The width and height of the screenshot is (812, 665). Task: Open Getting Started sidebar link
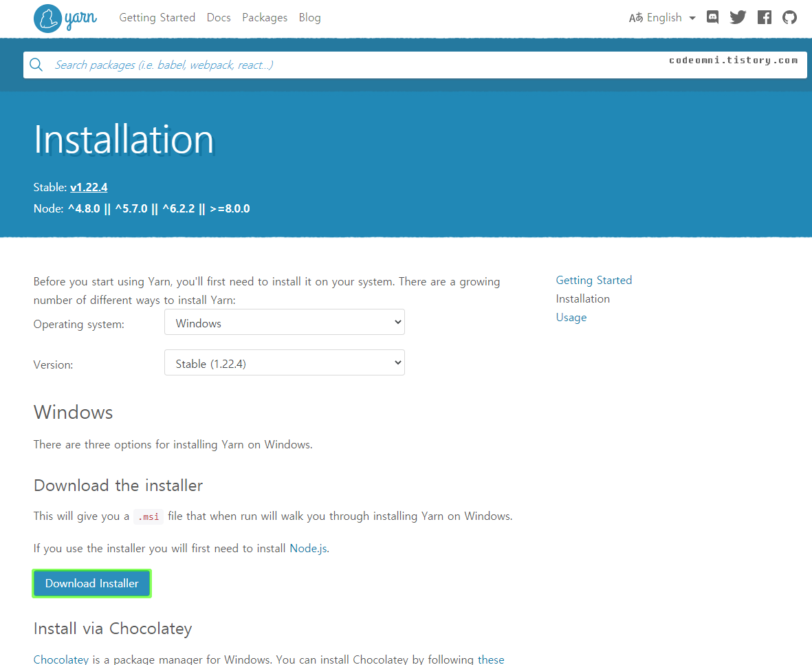tap(594, 280)
